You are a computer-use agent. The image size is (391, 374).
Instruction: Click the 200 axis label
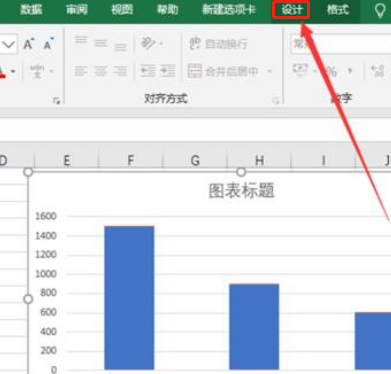49,351
